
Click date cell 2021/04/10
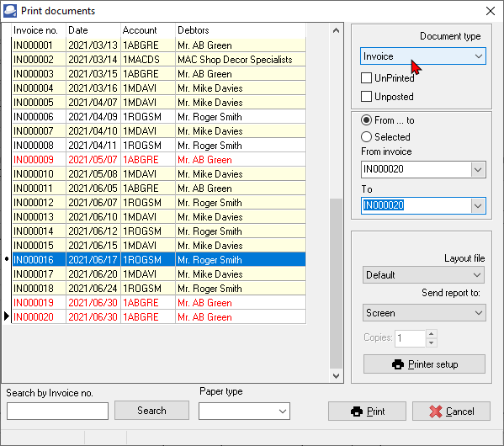pos(93,131)
